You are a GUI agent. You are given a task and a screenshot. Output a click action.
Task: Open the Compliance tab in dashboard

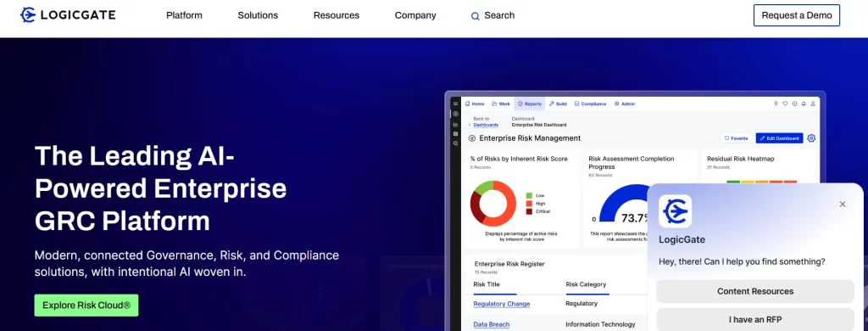(x=590, y=104)
